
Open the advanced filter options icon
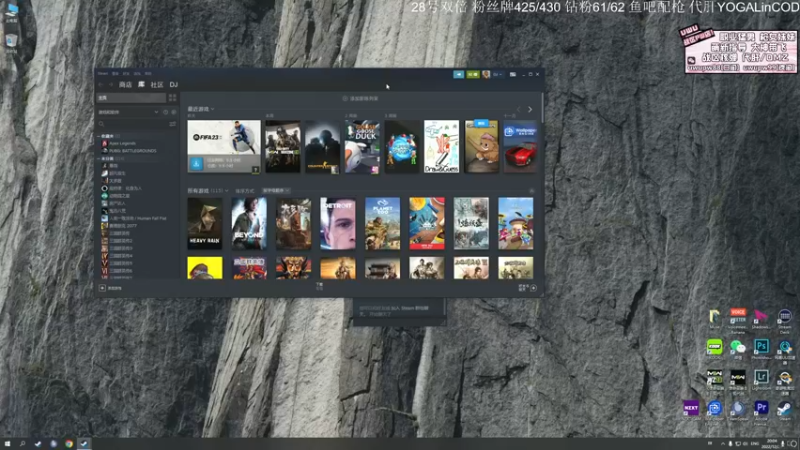click(172, 124)
